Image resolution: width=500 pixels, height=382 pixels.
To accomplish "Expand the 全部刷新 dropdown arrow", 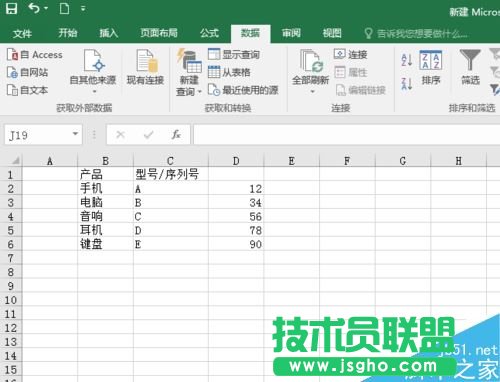I will (x=312, y=91).
